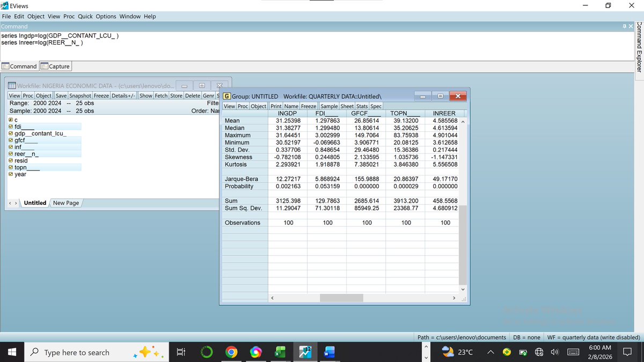Click workfile page tabs scroll-left arrow

pos(9,203)
